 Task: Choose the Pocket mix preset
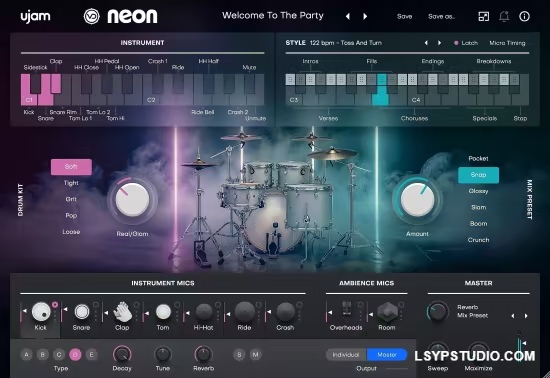(478, 158)
